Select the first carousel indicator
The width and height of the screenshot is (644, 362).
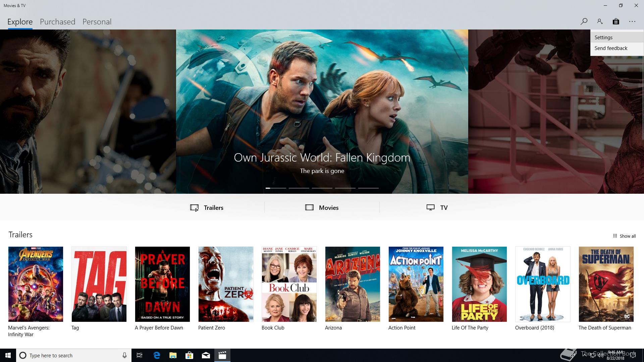pyautogui.click(x=276, y=188)
